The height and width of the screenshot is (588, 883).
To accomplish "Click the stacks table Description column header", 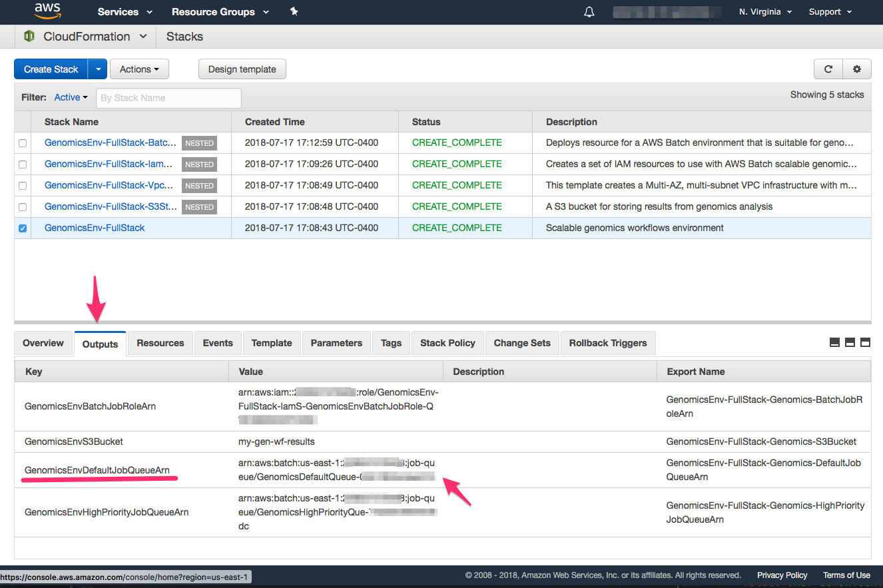I will [x=571, y=122].
